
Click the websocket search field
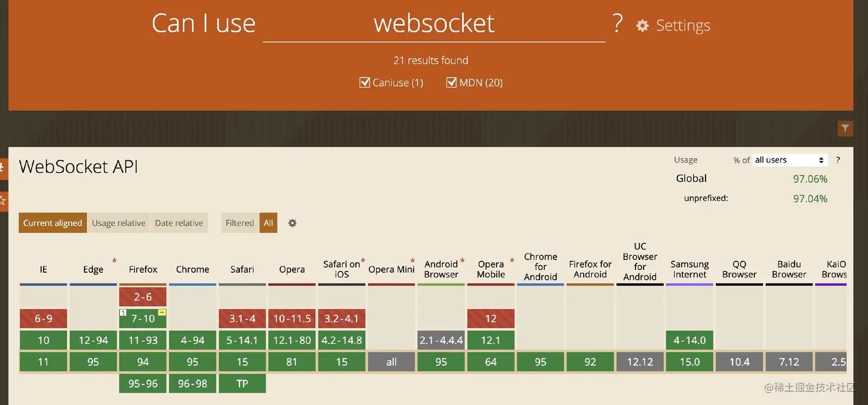click(434, 24)
